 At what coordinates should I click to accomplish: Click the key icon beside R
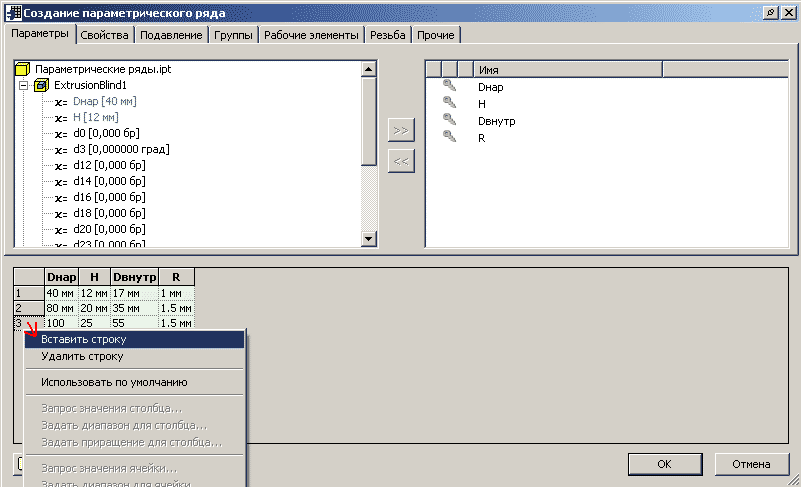[x=449, y=136]
